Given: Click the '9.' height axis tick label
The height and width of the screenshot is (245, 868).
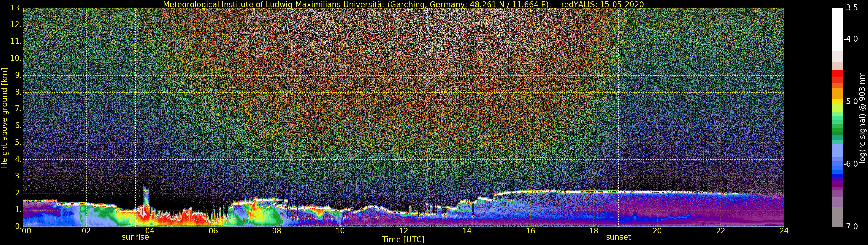Looking at the screenshot, I should (18, 75).
